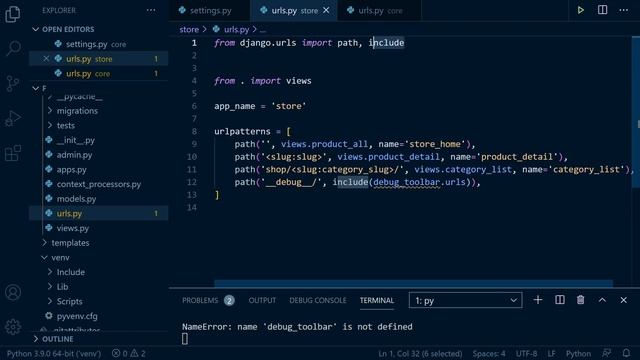Open the Manage gear menu
The height and width of the screenshot is (360, 640).
pos(13,327)
